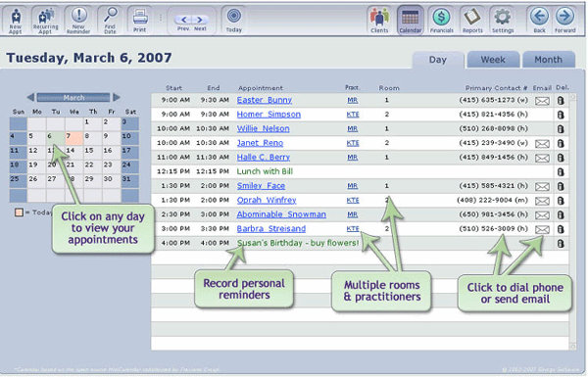Email Janet Reno with the envelope icon

pos(542,144)
